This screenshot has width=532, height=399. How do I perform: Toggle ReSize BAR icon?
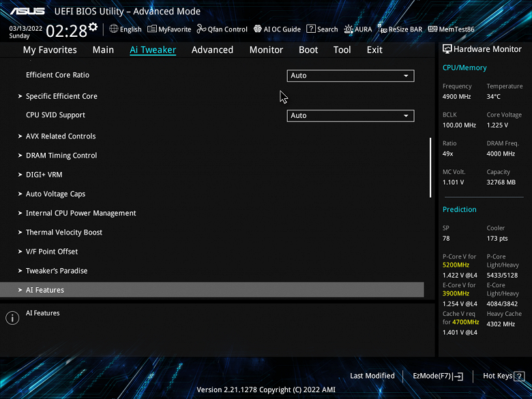(383, 29)
